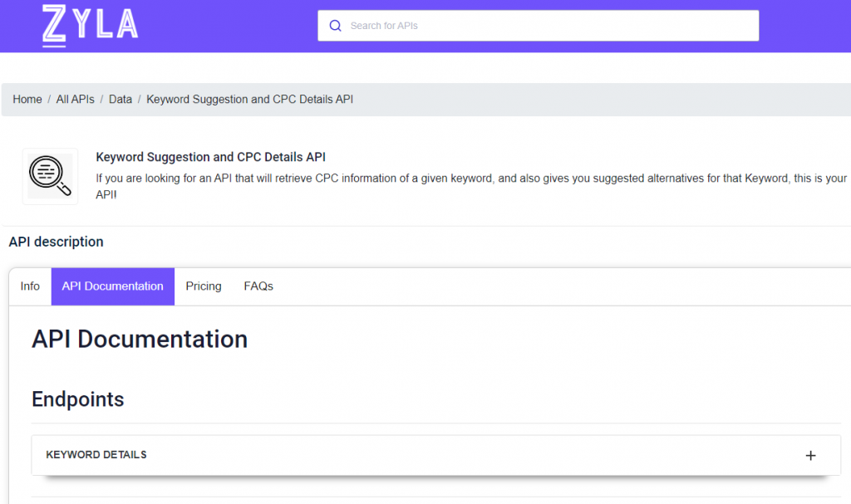Go to Home in the breadcrumb
The width and height of the screenshot is (851, 504).
[27, 100]
